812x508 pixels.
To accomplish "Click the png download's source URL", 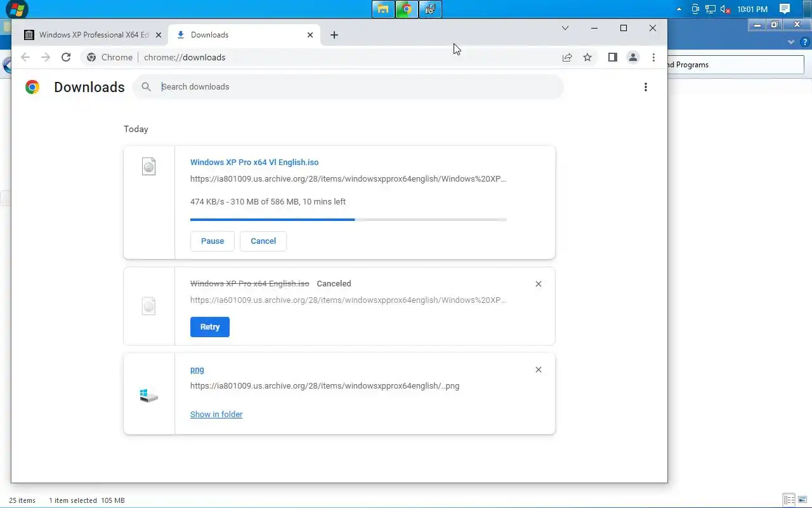I will point(325,386).
